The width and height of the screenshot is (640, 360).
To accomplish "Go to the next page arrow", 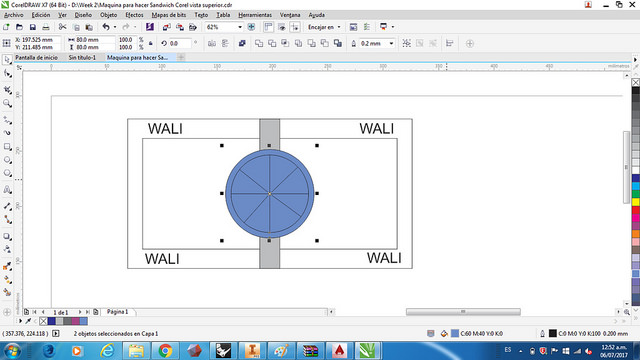I will pos(80,312).
